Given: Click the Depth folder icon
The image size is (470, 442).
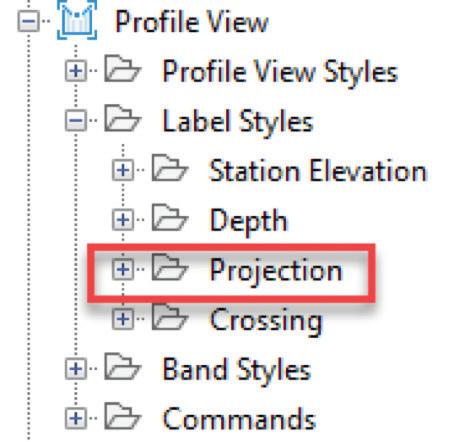Looking at the screenshot, I should point(170,218).
